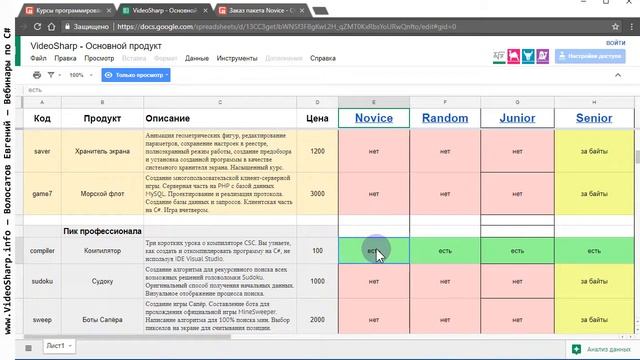Select the Хранитель экрана product cell
The width and height of the screenshot is (640, 360).
102,151
